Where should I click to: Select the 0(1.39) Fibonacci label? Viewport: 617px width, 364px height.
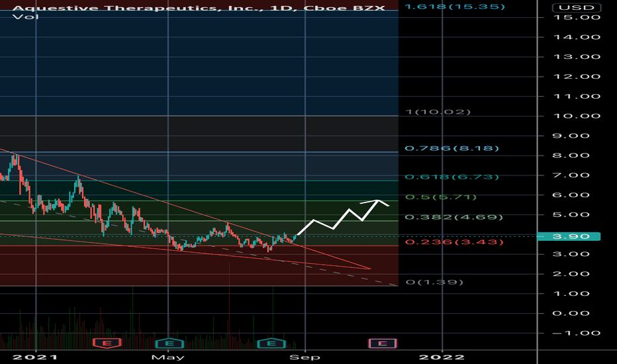434,282
